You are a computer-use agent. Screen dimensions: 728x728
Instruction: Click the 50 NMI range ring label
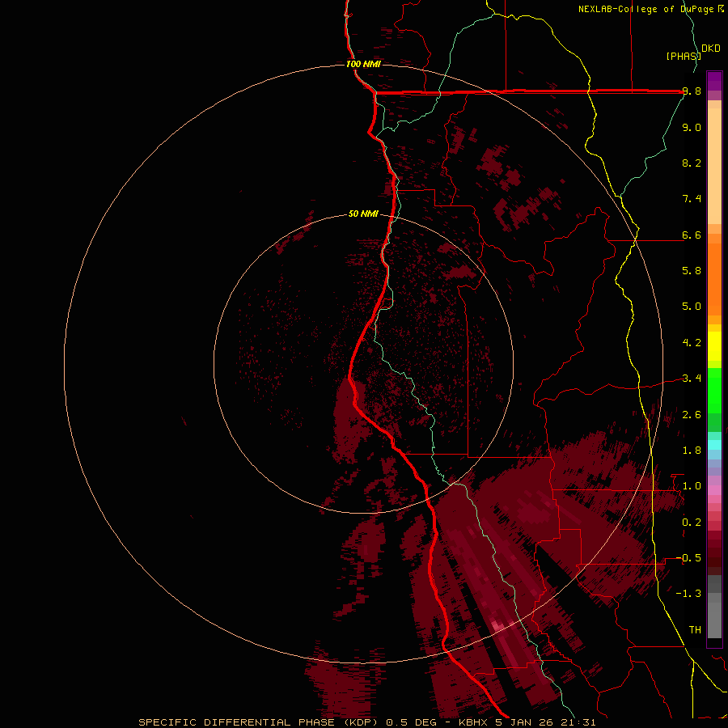pos(363,214)
